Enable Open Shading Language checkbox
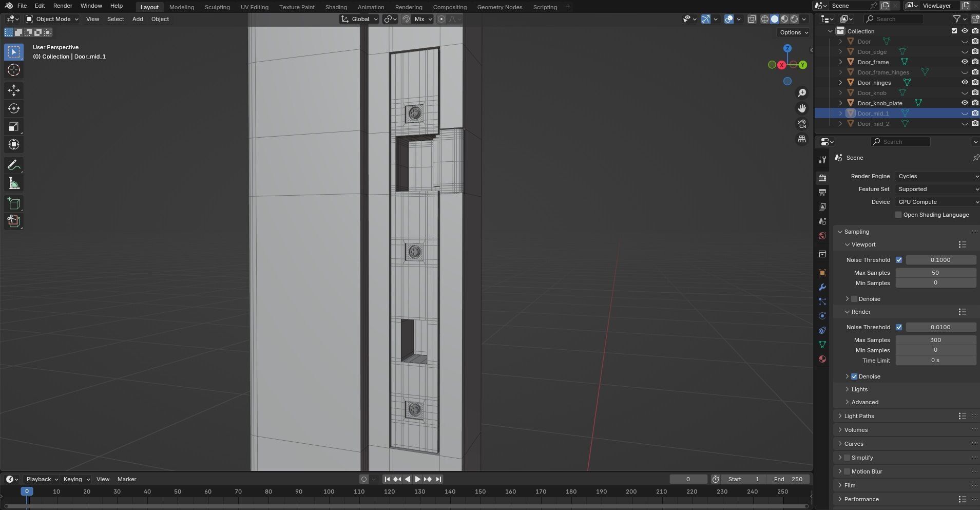Screen dimensions: 980x510 (898, 215)
